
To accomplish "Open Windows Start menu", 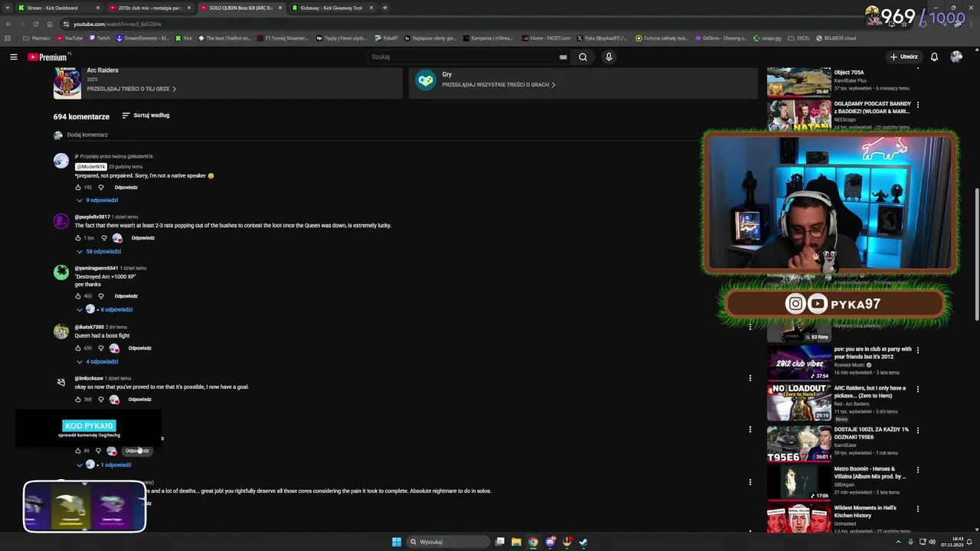I will coord(397,542).
